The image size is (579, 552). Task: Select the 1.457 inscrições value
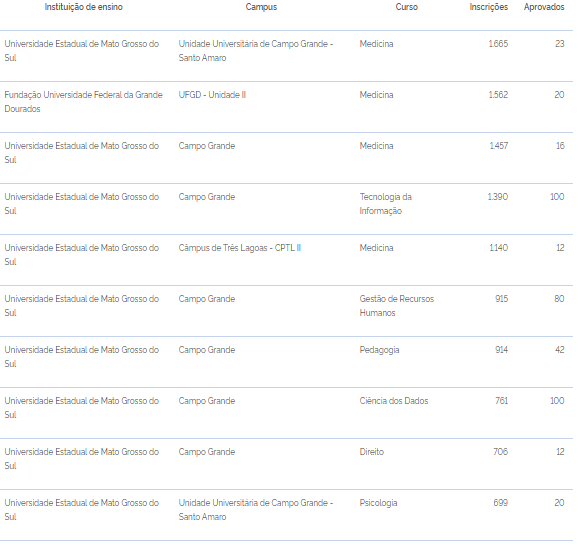(499, 146)
